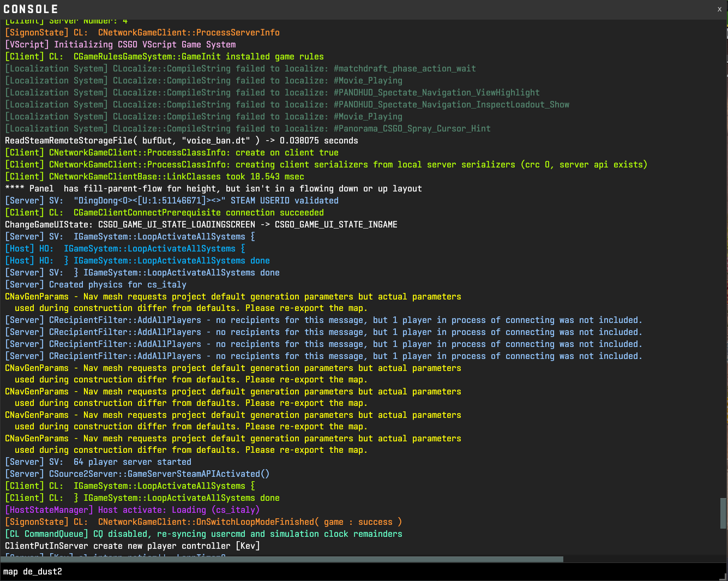This screenshot has width=728, height=581.
Task: Click the 'CQ disabled, re-syncing usercmd' log line
Action: pos(203,534)
